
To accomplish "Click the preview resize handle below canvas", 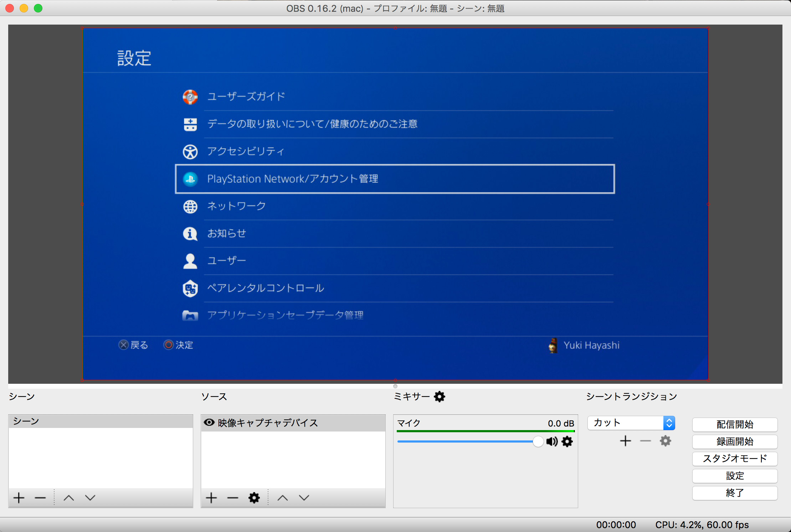I will pos(395,386).
